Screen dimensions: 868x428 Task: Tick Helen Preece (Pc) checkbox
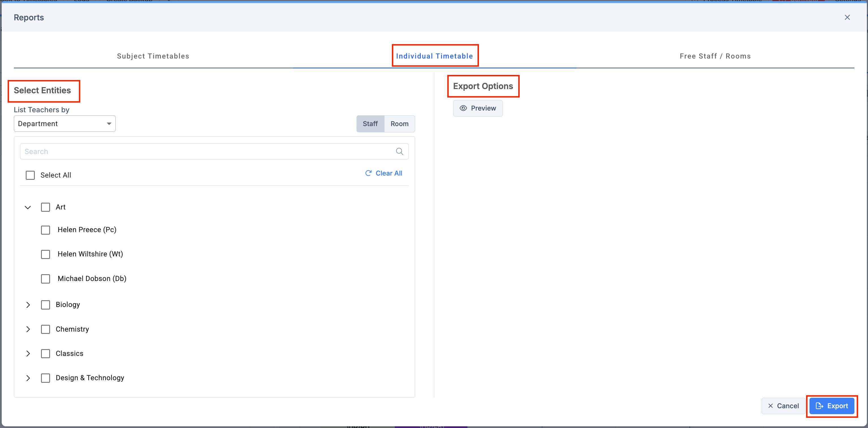(x=46, y=230)
